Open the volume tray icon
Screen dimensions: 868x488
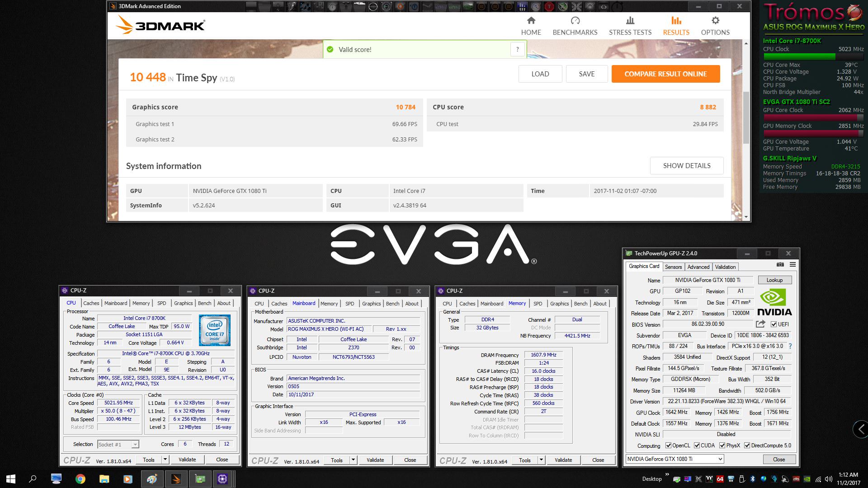click(829, 479)
